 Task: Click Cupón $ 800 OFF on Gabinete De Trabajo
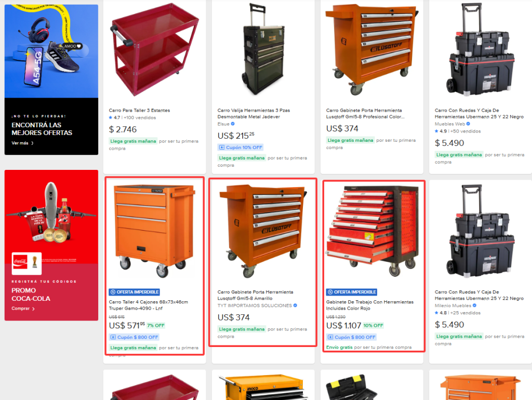coord(351,337)
